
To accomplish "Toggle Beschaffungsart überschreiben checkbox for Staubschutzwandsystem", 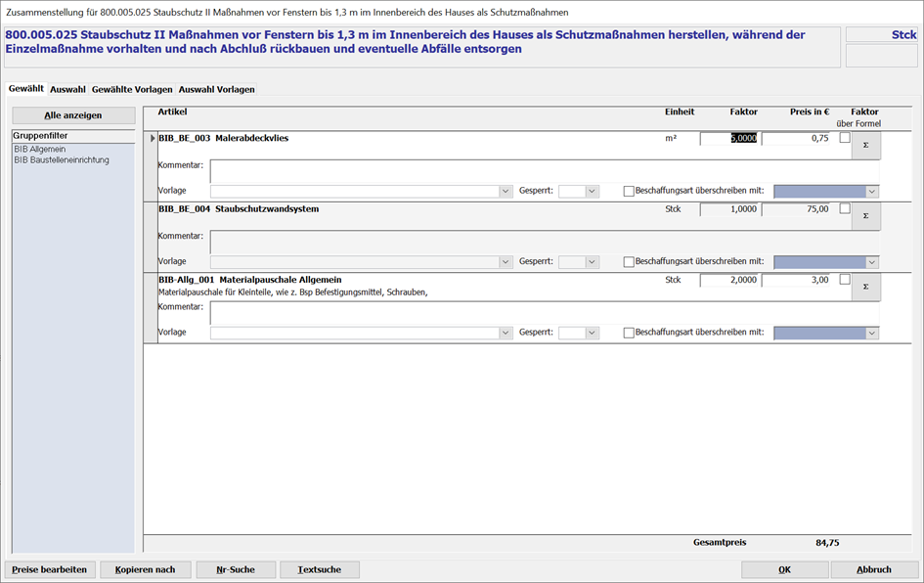I will (629, 262).
